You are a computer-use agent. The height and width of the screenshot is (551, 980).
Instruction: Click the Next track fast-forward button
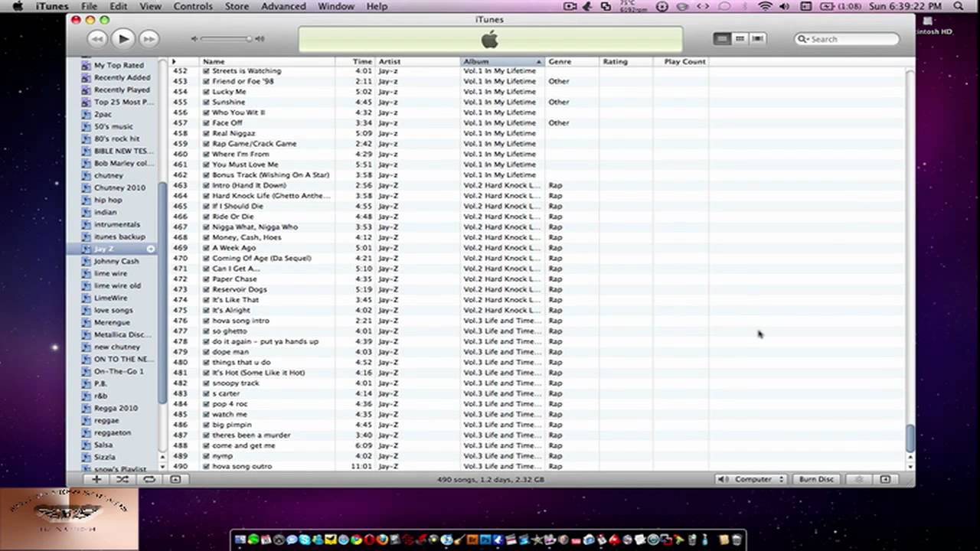[149, 38]
